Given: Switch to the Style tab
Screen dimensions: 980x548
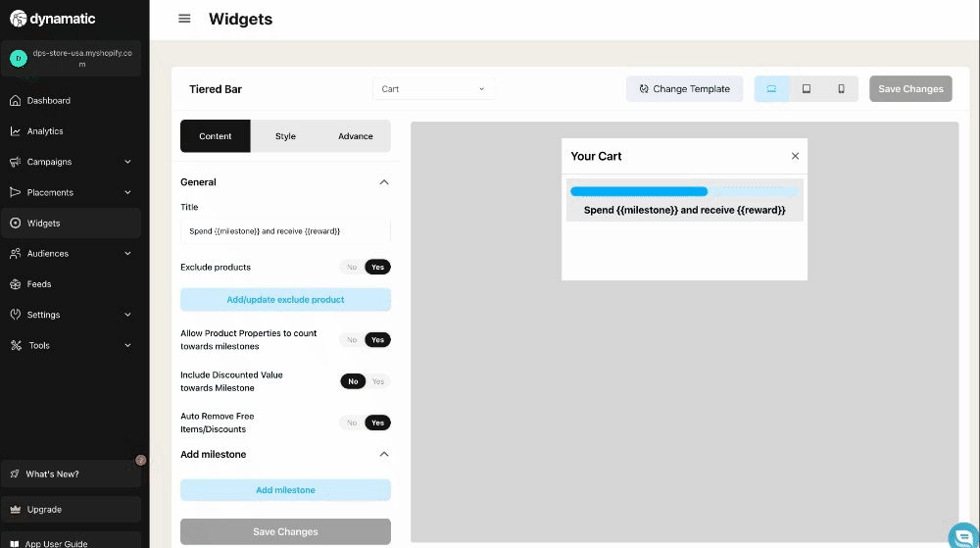Looking at the screenshot, I should coord(285,136).
